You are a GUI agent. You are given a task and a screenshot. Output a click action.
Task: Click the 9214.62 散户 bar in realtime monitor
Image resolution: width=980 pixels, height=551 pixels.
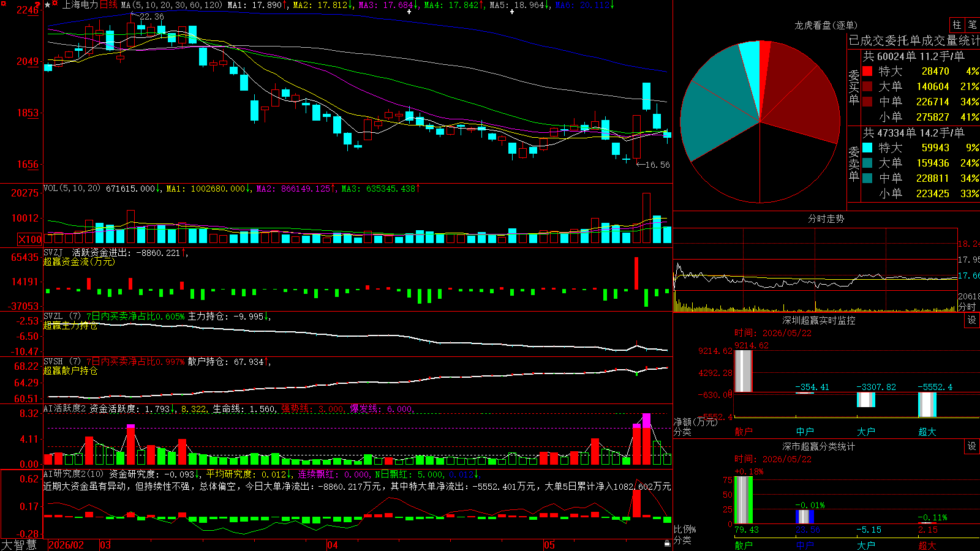click(743, 371)
